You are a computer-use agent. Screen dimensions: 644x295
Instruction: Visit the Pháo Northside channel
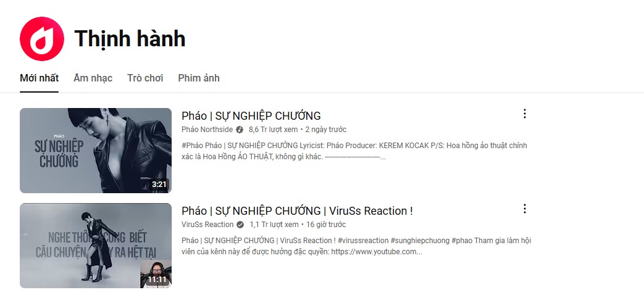point(207,130)
